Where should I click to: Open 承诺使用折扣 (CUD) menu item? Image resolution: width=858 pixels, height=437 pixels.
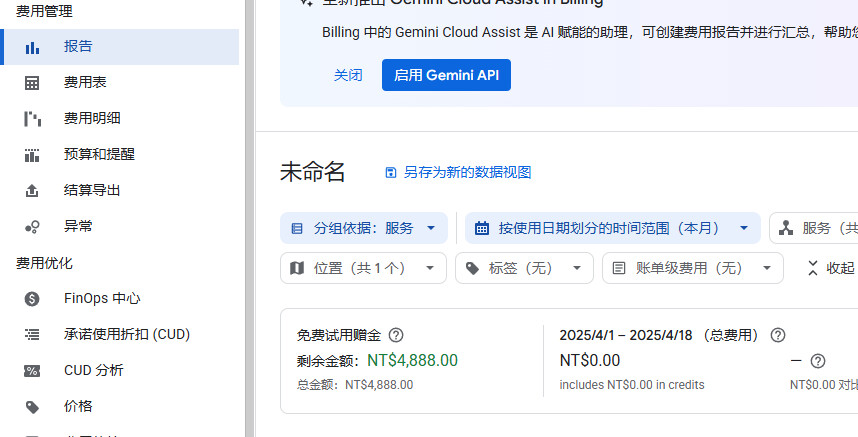(x=127, y=334)
